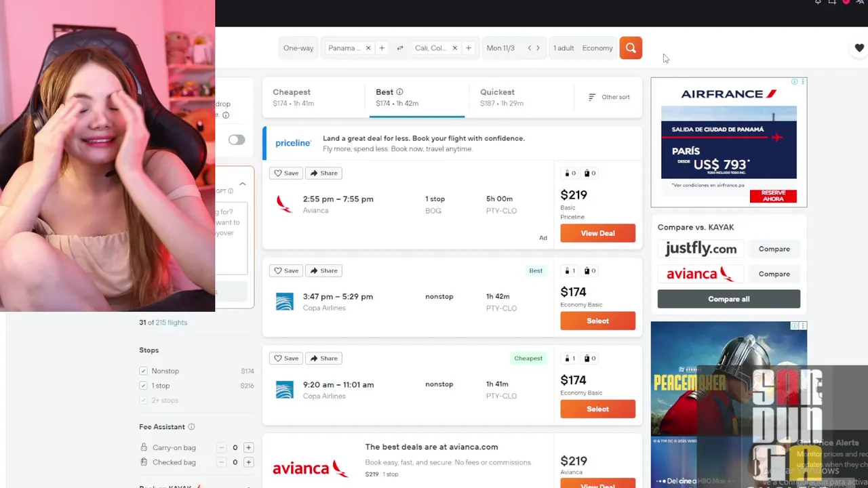This screenshot has height=488, width=868.
Task: Click View Deal for $219 Priceline flight
Action: (x=597, y=233)
